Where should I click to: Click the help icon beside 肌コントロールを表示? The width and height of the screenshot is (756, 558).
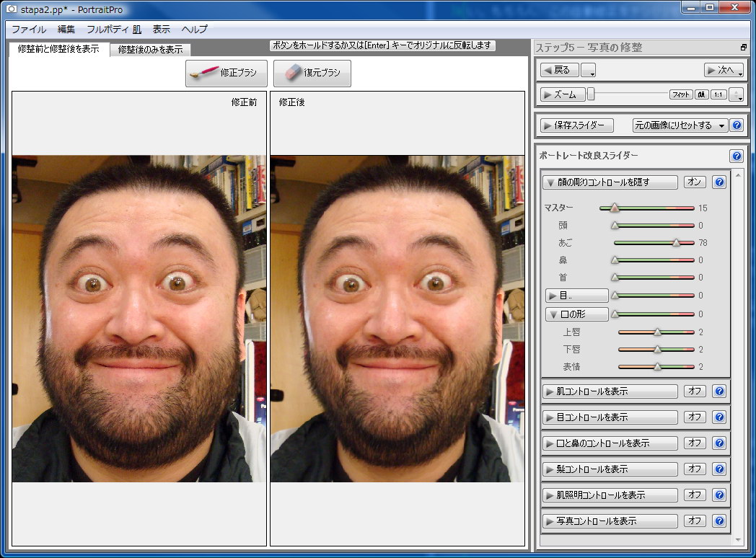tap(719, 391)
